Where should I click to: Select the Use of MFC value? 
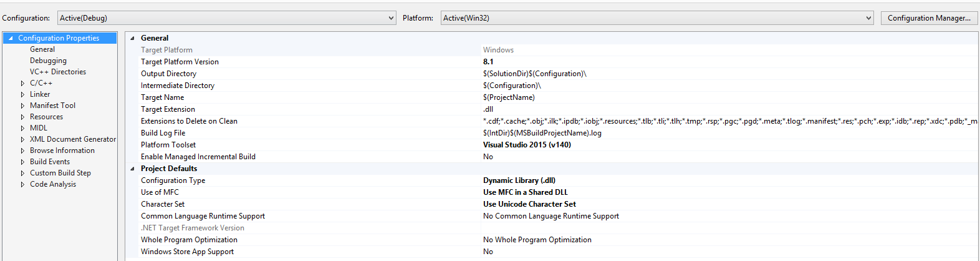[x=525, y=192]
